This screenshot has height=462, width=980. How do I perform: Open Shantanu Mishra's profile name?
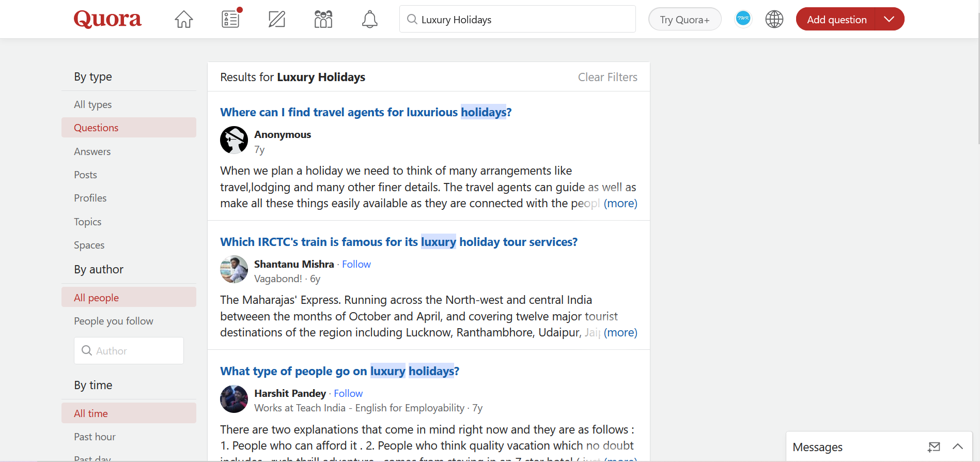coord(294,264)
